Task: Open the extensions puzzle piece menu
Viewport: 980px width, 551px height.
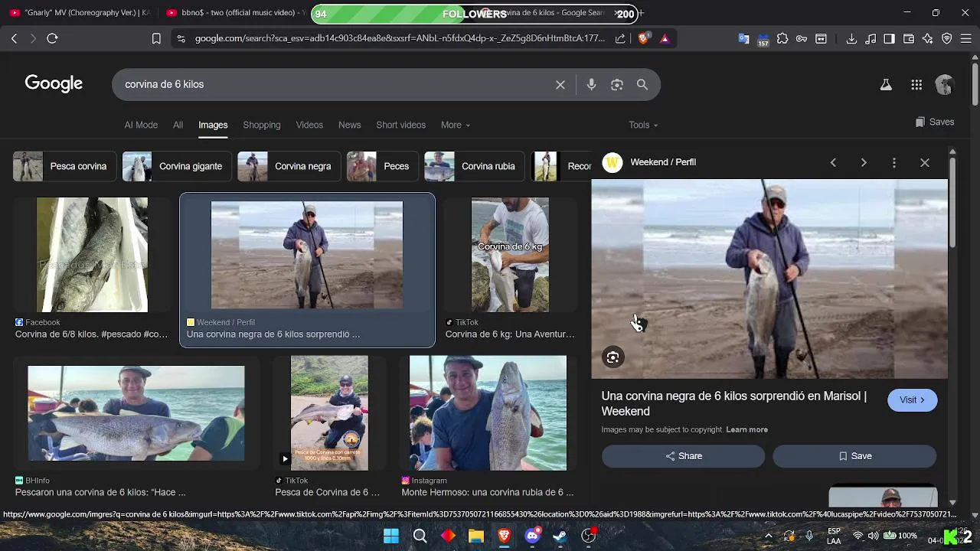Action: coord(782,38)
